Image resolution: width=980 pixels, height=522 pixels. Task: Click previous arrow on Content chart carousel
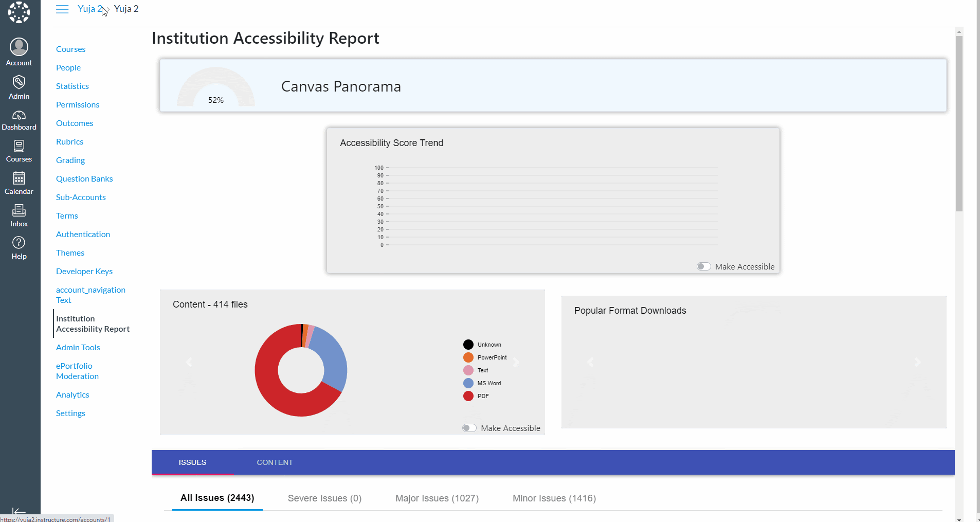pos(189,362)
